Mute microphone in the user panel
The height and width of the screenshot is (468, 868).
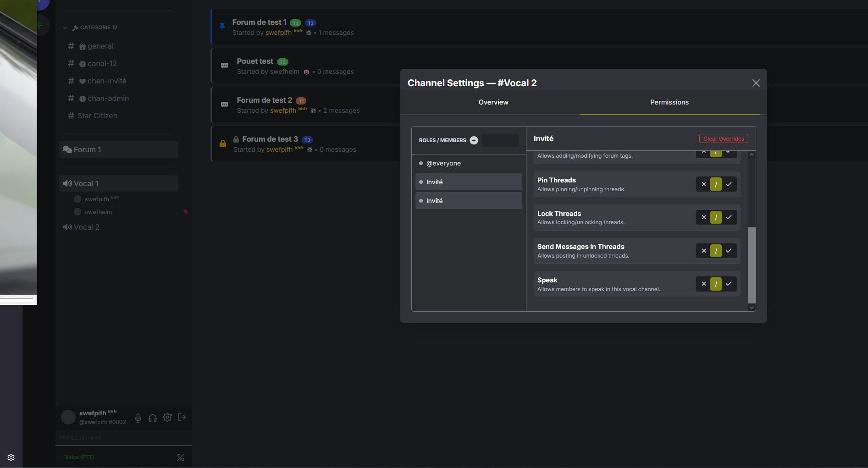pyautogui.click(x=138, y=418)
